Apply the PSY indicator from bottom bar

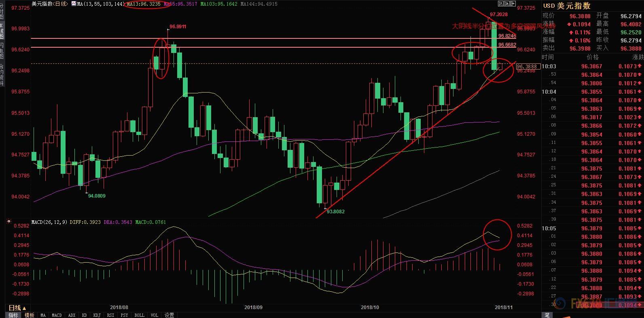point(124,315)
